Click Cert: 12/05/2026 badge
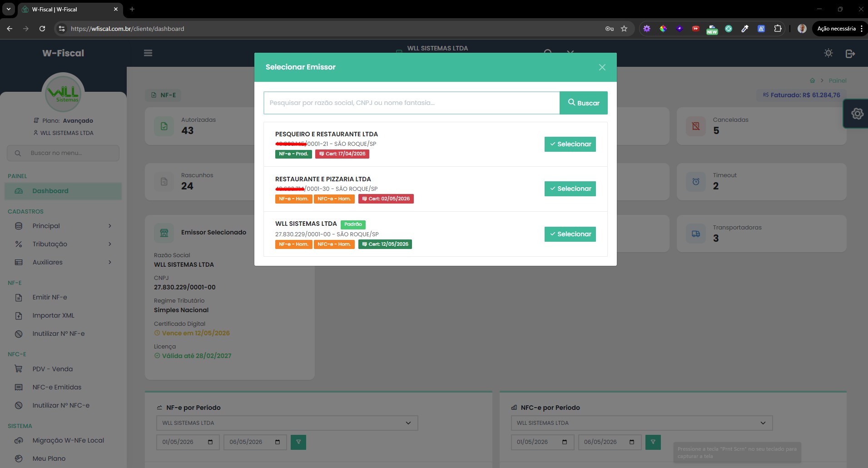 385,244
